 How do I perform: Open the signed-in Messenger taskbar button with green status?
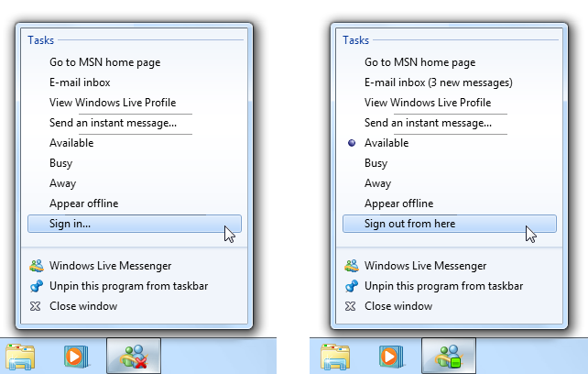tap(449, 356)
